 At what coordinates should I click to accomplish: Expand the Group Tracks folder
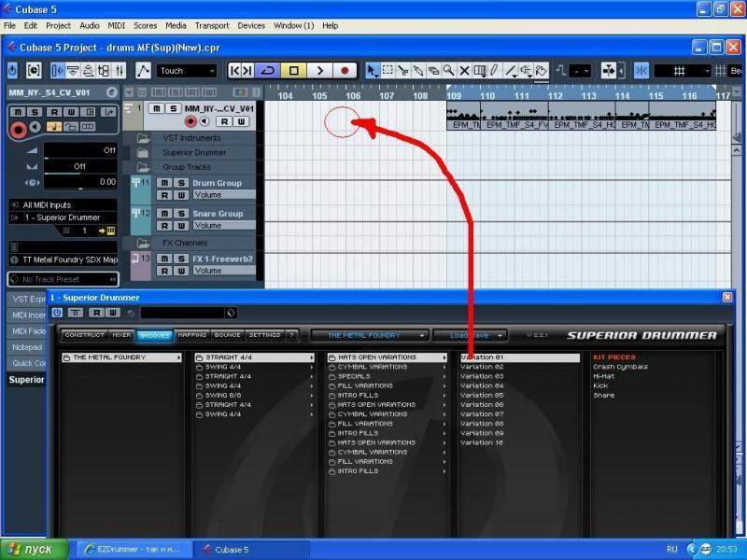143,167
